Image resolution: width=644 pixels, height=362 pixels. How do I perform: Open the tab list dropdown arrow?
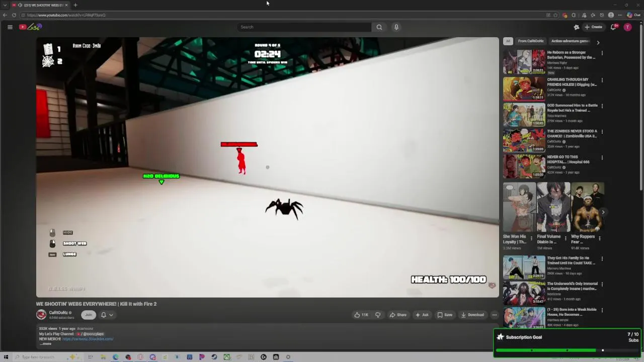[x=5, y=5]
